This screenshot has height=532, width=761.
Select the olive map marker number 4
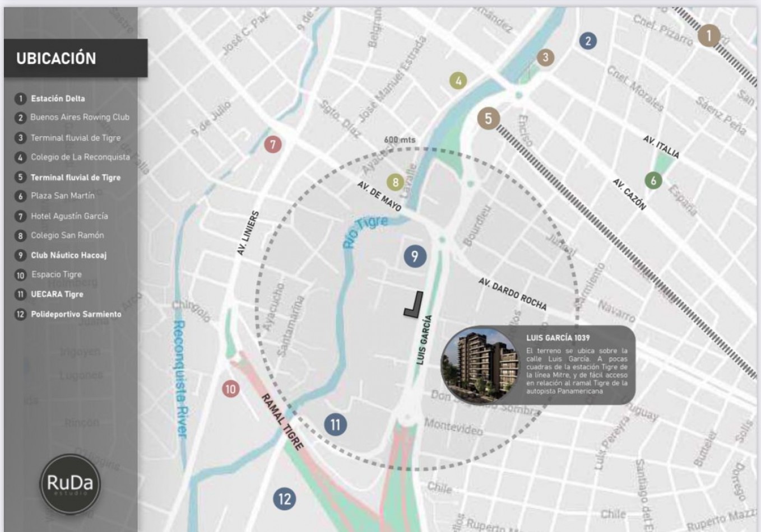click(458, 81)
